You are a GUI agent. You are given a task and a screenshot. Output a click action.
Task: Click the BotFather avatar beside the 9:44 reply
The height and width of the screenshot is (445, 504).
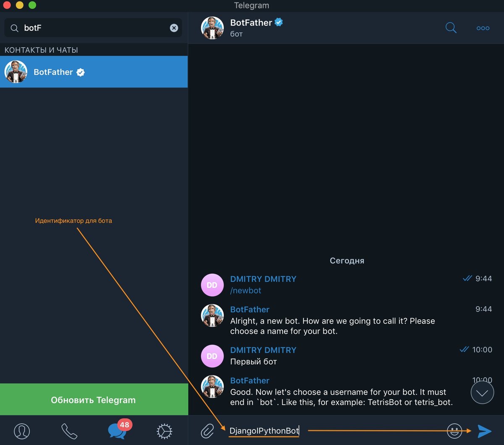coord(212,316)
